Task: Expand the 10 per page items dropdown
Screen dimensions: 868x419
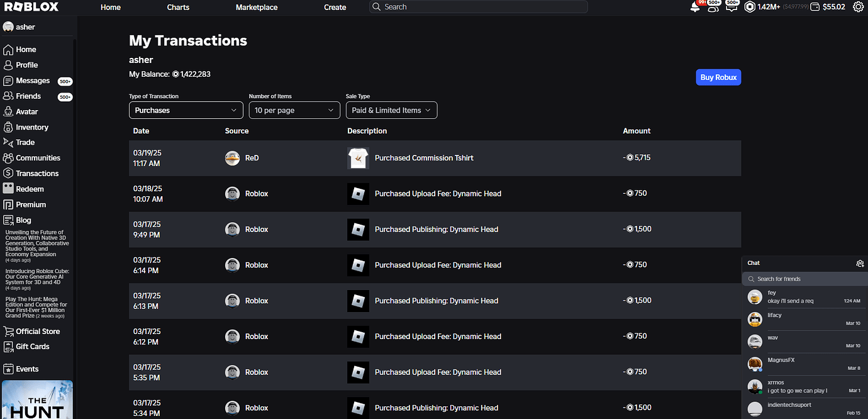Action: pos(294,110)
